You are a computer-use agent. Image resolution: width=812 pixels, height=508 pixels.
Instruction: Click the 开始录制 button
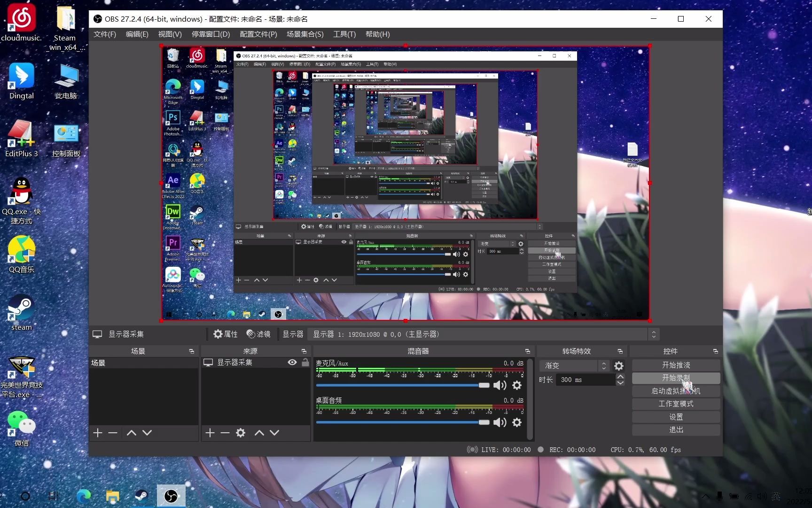tap(676, 378)
